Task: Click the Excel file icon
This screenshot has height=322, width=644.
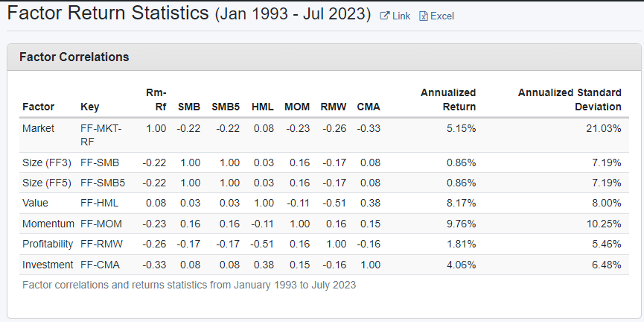Action: pyautogui.click(x=424, y=16)
